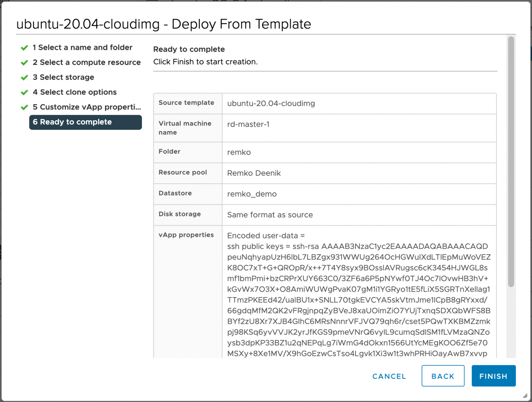Click Finish to start creation
The width and height of the screenshot is (532, 402).
[493, 376]
